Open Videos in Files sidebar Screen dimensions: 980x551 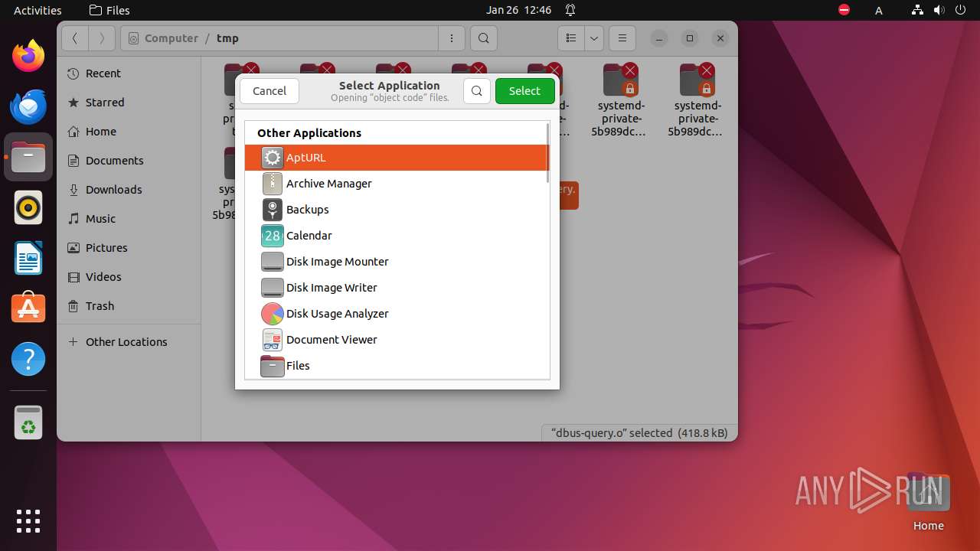[129, 277]
